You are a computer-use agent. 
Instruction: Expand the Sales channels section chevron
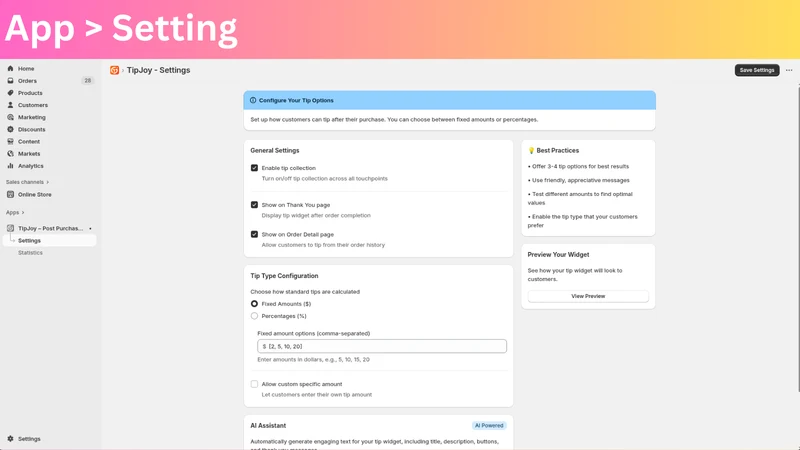[47, 182]
